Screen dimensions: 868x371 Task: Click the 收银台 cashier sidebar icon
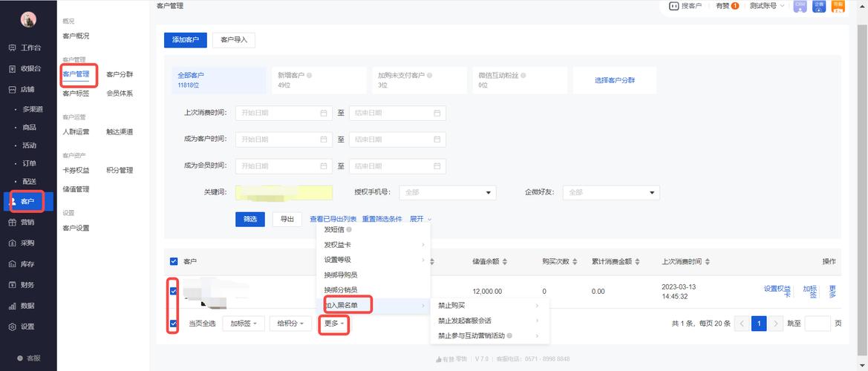pos(12,68)
